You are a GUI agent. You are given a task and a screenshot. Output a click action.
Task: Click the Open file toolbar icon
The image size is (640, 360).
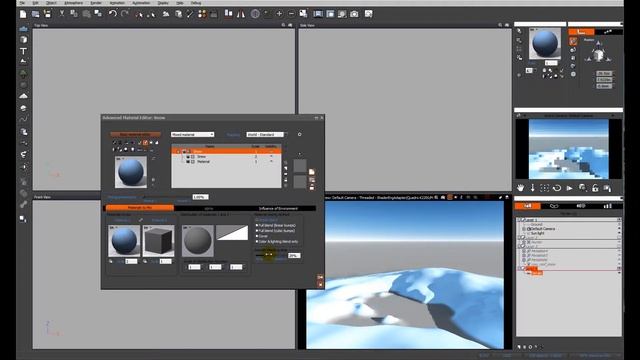[x=36, y=14]
